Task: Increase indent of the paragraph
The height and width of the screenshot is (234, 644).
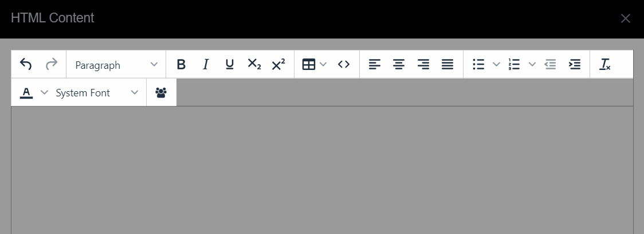Action: (x=575, y=65)
